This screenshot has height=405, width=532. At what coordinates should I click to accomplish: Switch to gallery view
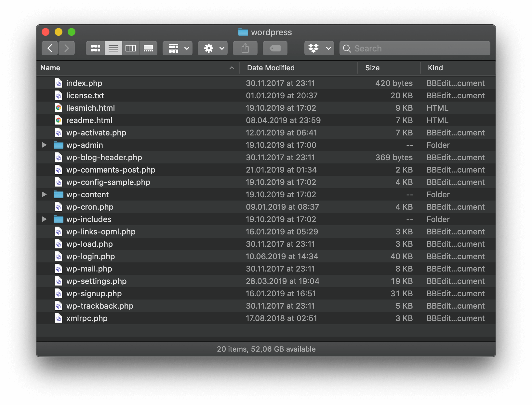click(x=148, y=48)
